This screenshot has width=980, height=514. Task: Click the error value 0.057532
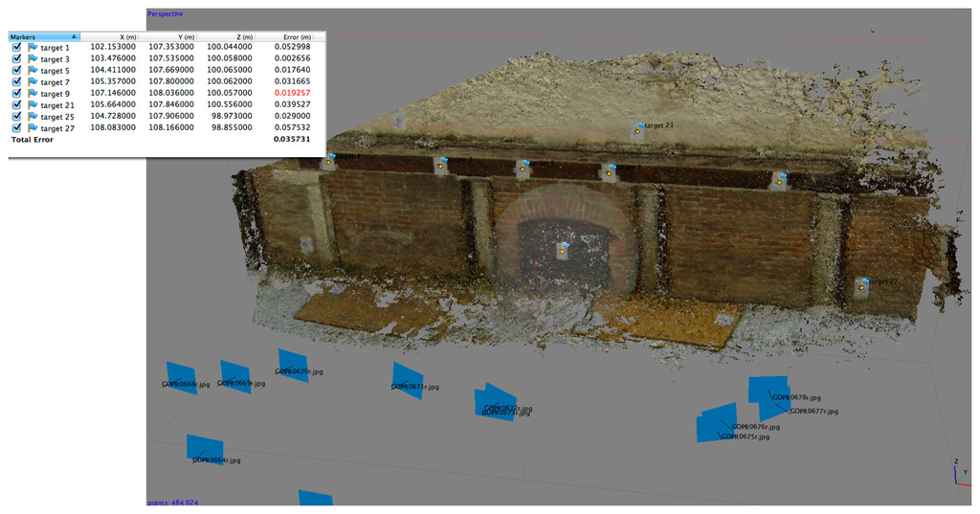click(292, 127)
